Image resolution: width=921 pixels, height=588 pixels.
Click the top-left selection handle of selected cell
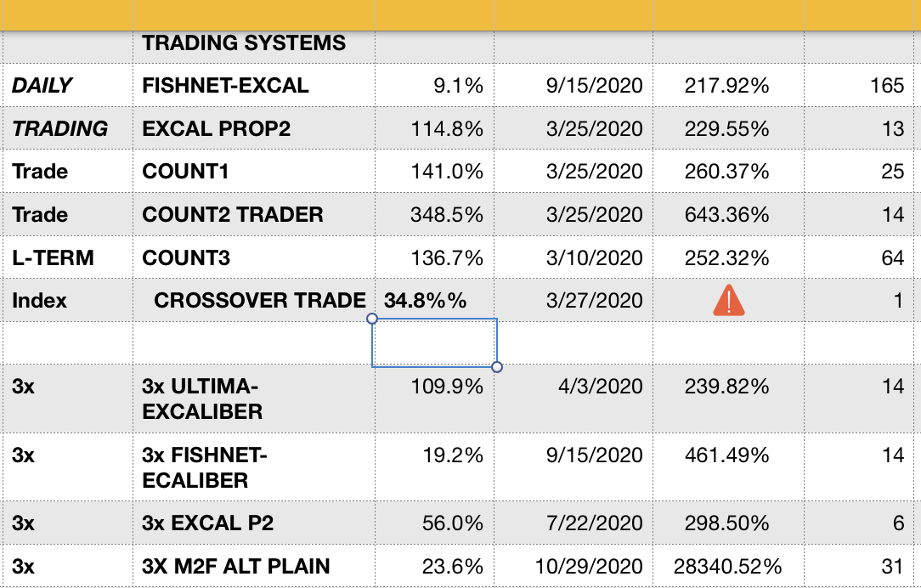pos(371,319)
